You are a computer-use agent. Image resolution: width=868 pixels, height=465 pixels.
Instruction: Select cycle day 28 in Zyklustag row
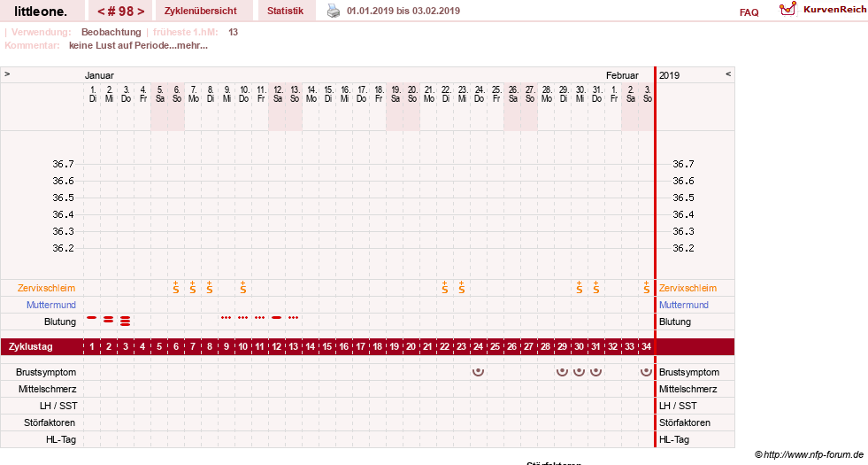pos(545,346)
